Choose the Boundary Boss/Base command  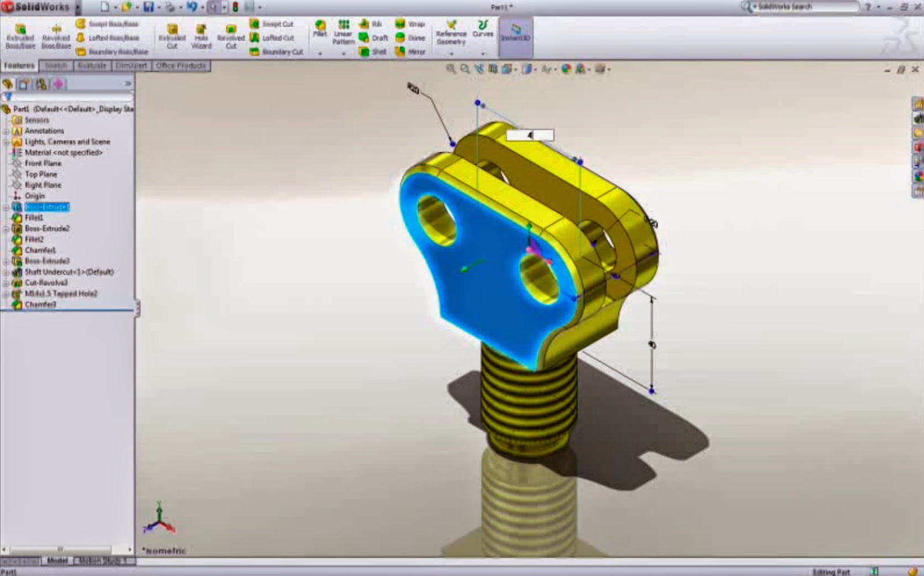pos(112,51)
